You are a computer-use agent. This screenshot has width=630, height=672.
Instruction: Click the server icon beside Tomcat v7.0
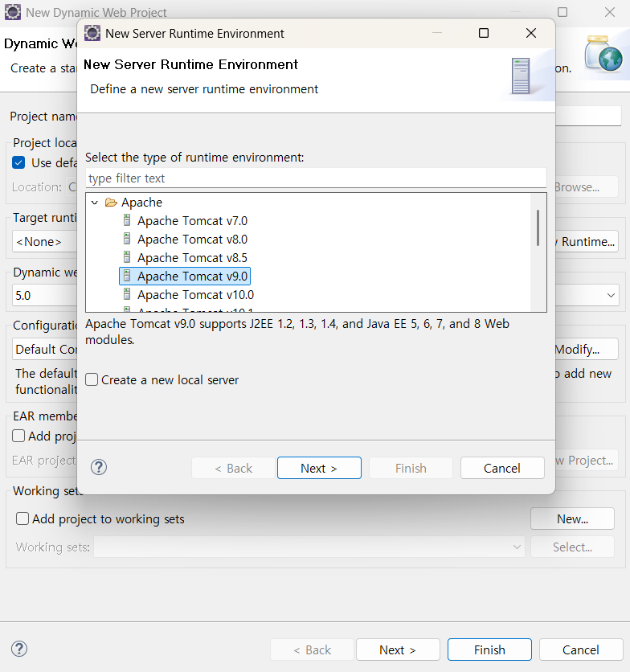coord(127,220)
